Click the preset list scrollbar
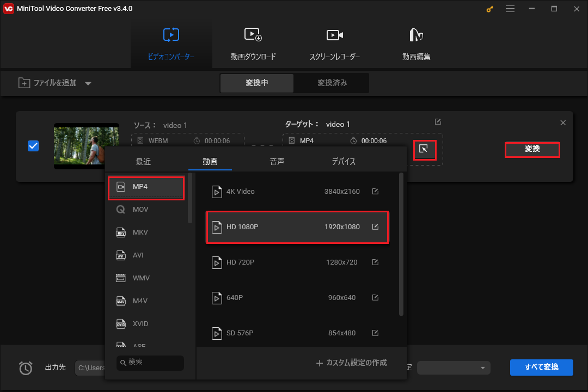Viewport: 588px width, 392px height. pos(401,244)
